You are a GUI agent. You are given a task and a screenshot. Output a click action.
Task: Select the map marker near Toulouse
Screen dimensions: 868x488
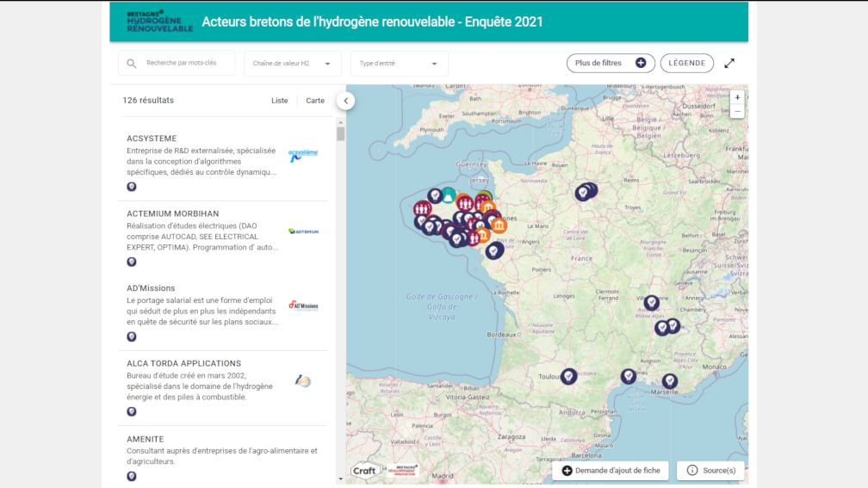(x=568, y=376)
